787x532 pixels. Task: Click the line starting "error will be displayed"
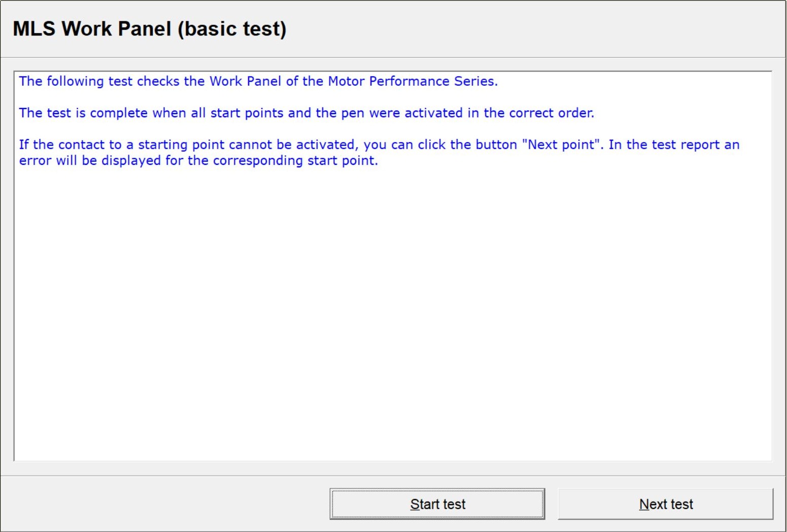click(x=198, y=161)
